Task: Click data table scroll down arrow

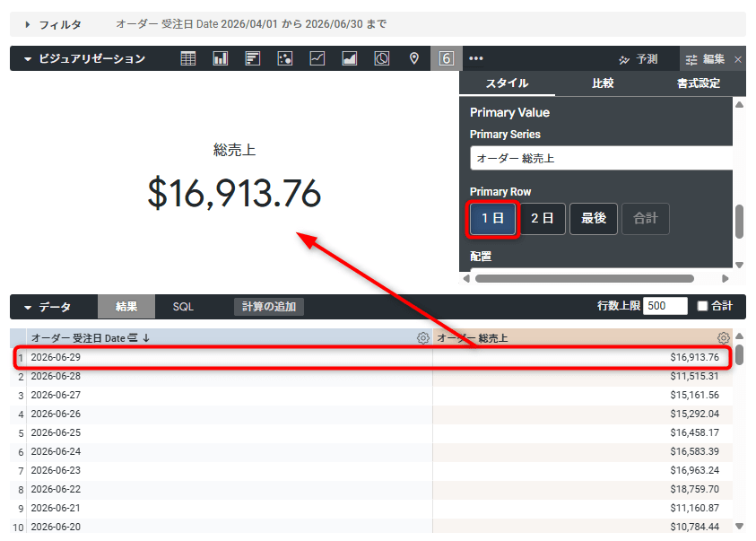Action: pos(739,526)
